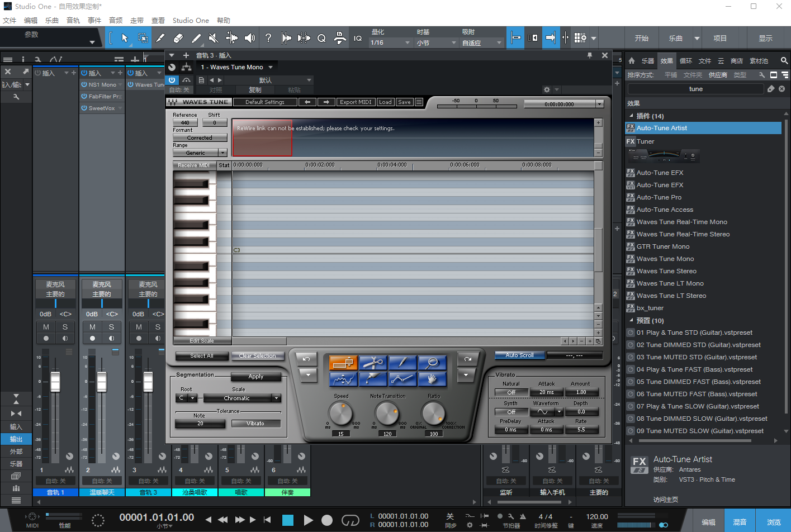Click the Note Transition knob
This screenshot has height=532, width=791.
click(387, 414)
